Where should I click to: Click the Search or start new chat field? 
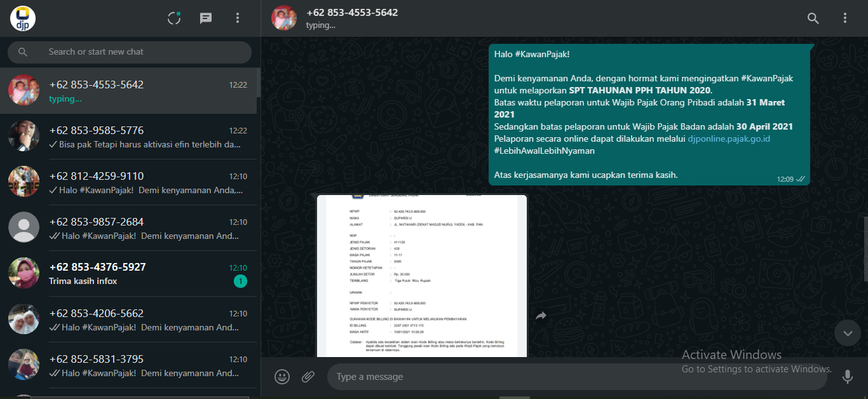click(140, 52)
